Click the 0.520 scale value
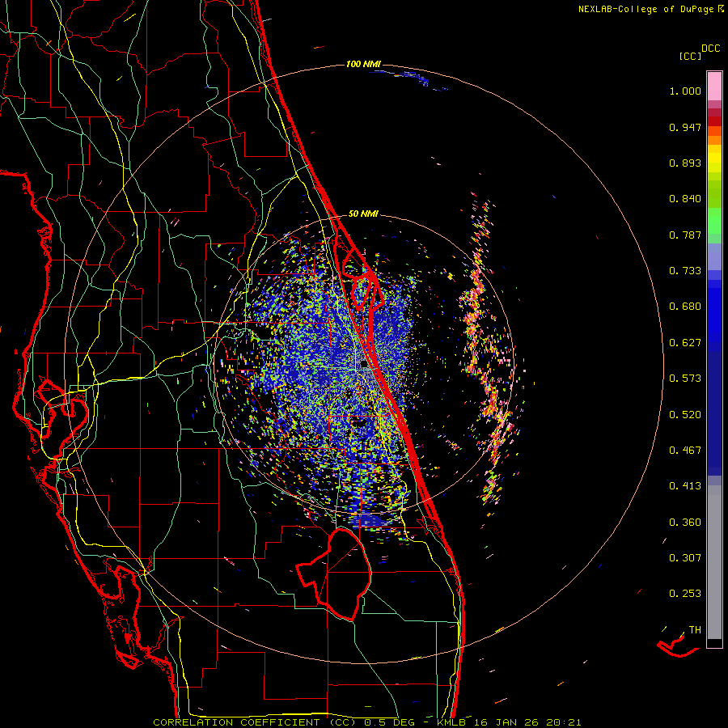Image resolution: width=728 pixels, height=728 pixels. point(685,415)
